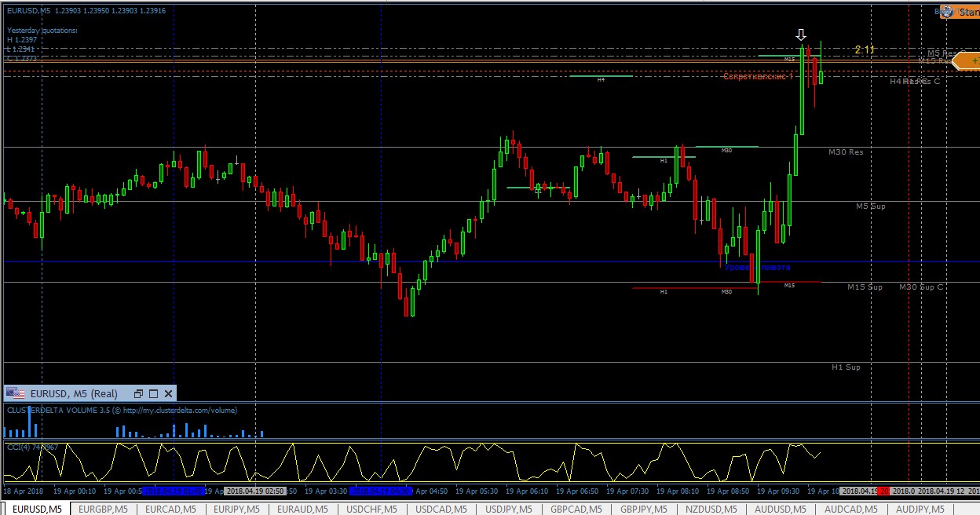The height and width of the screenshot is (515, 980).
Task: Switch to the EURUSD,M5 chart tab
Action: coord(35,509)
